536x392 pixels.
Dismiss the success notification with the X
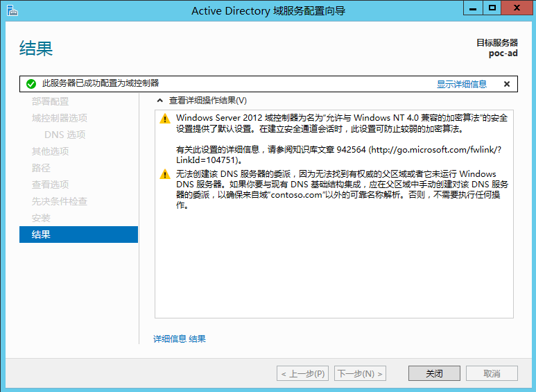click(507, 84)
